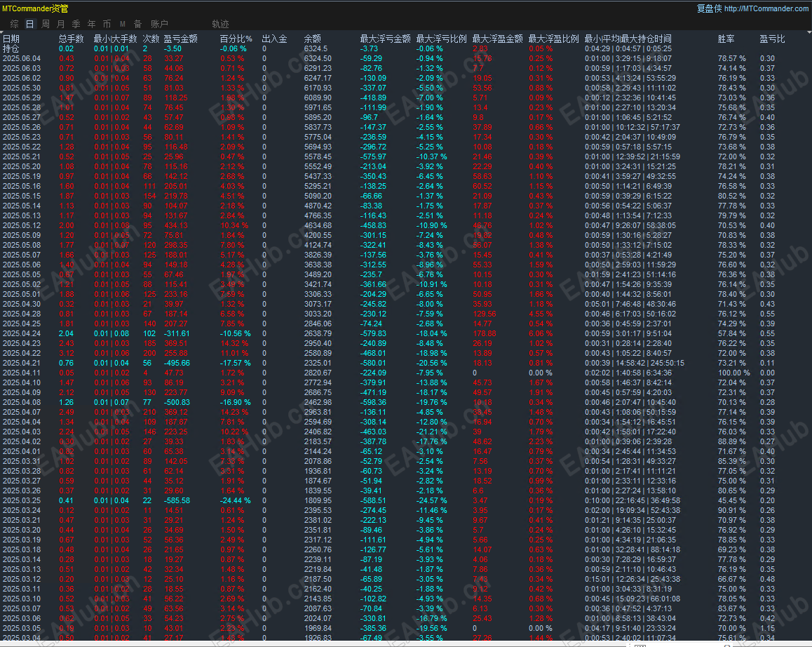This screenshot has height=647, width=812.
Task: Click the 434.13 profit amount cell
Action: pos(176,225)
